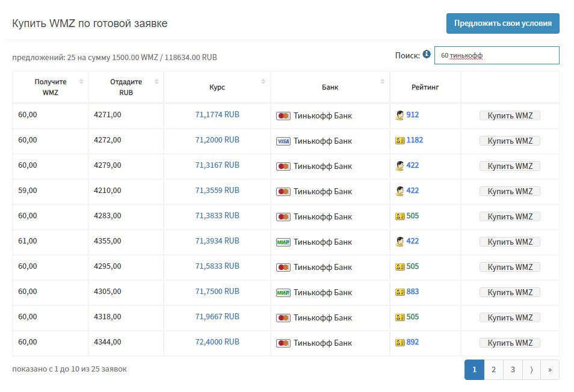Click passport icon in the 4283,00 row
This screenshot has width=574, height=392.
400,216
